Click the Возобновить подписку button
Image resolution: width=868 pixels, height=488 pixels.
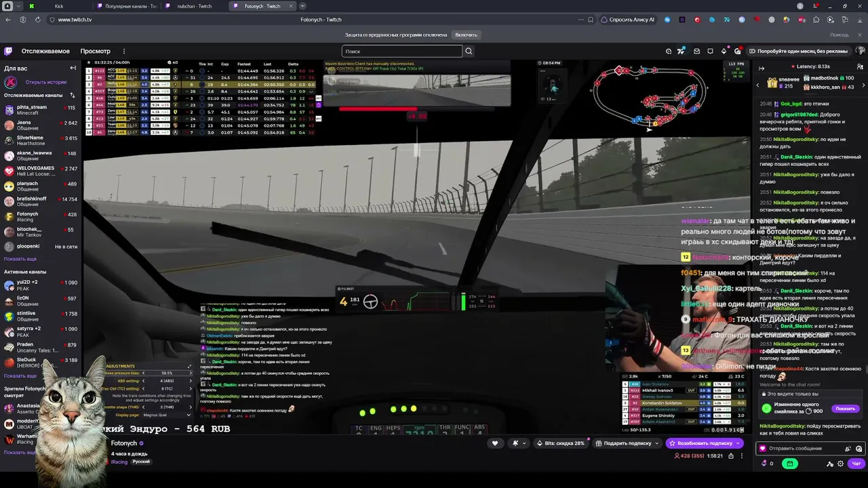[x=705, y=443]
